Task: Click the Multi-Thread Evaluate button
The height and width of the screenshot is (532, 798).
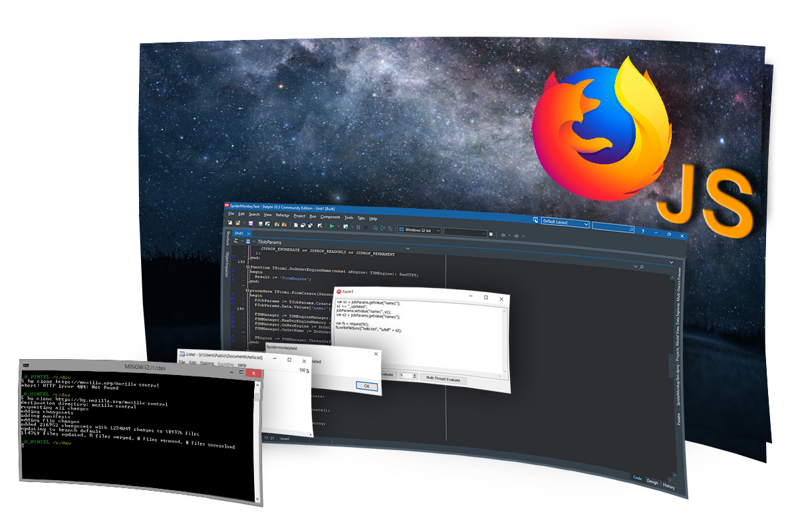Action: click(442, 379)
